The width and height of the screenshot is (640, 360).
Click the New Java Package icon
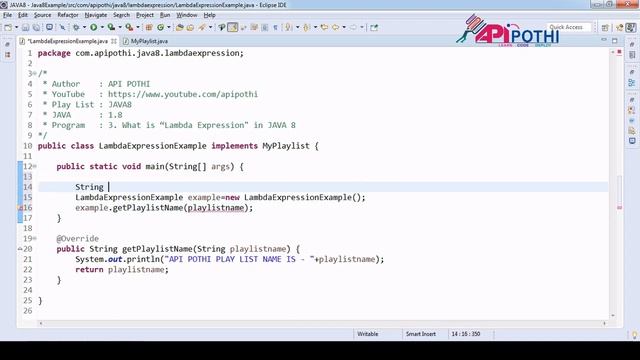point(149,27)
